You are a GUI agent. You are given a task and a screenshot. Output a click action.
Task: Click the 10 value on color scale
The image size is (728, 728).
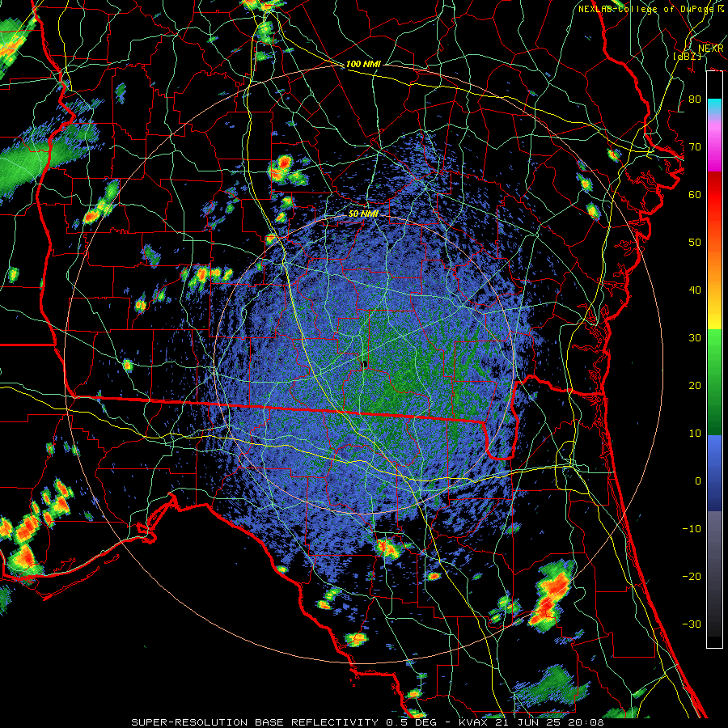pos(695,434)
